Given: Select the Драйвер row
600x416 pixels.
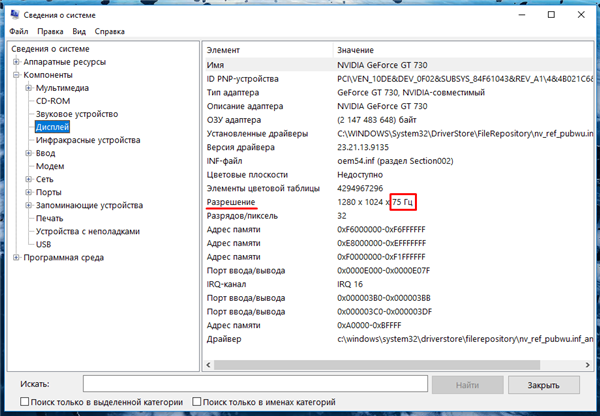Looking at the screenshot, I should [x=399, y=339].
